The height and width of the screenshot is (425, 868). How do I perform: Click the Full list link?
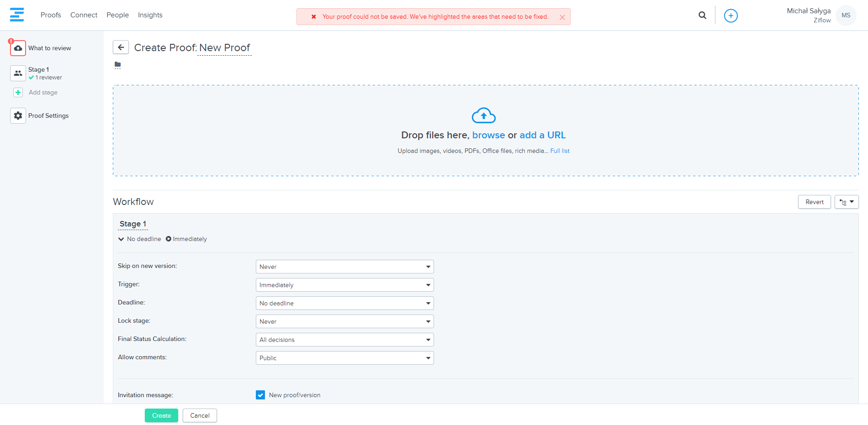[560, 151]
